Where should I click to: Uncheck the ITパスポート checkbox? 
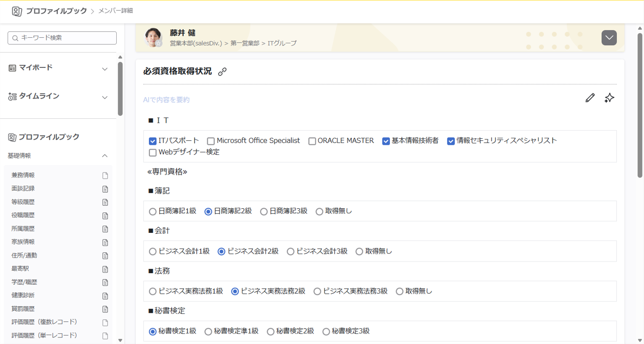click(153, 141)
